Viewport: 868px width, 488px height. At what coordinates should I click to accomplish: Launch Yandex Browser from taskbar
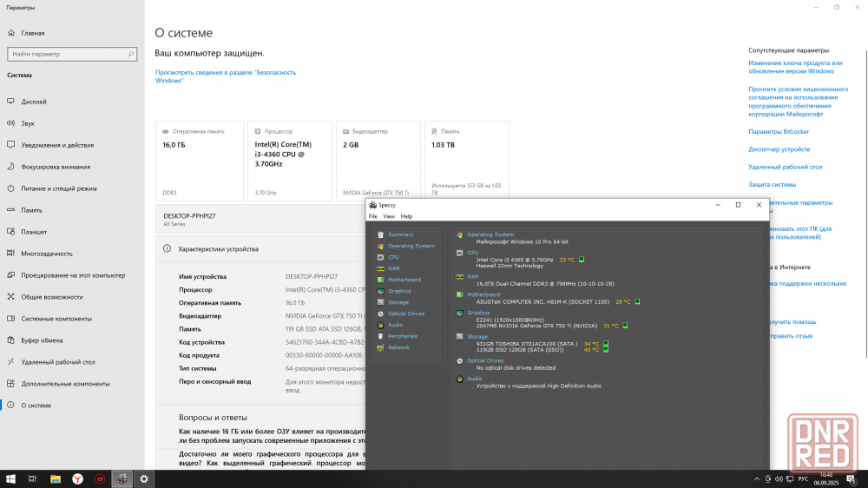coord(77,479)
